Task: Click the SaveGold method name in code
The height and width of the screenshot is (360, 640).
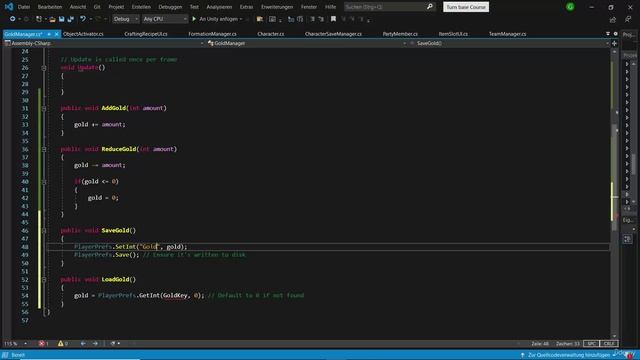Action: [x=115, y=231]
